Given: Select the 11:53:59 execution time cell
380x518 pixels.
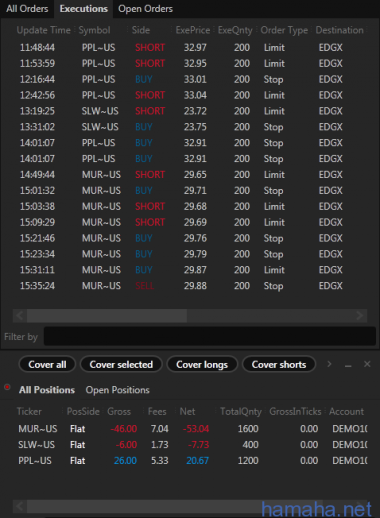Looking at the screenshot, I should coord(37,63).
